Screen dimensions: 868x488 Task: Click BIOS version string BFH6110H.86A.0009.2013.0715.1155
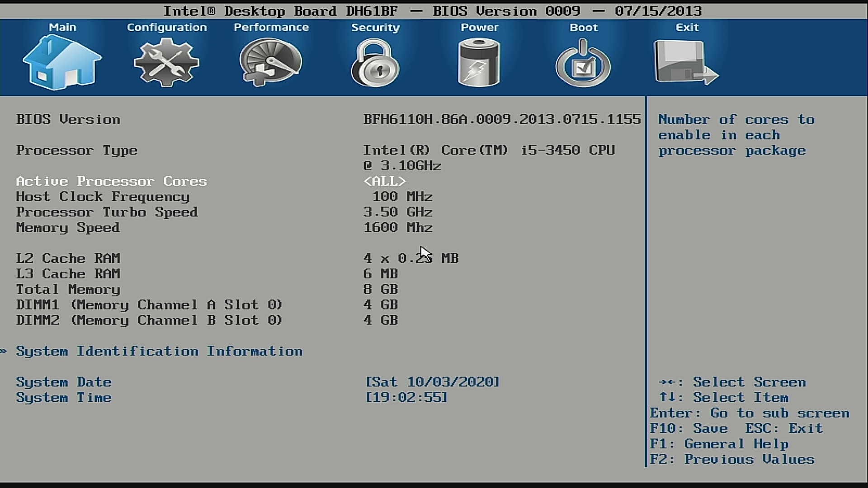click(x=502, y=119)
